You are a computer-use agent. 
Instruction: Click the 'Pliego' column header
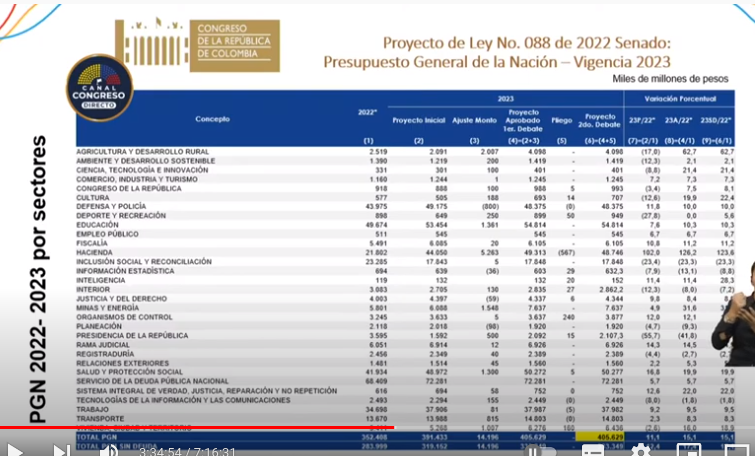(561, 120)
